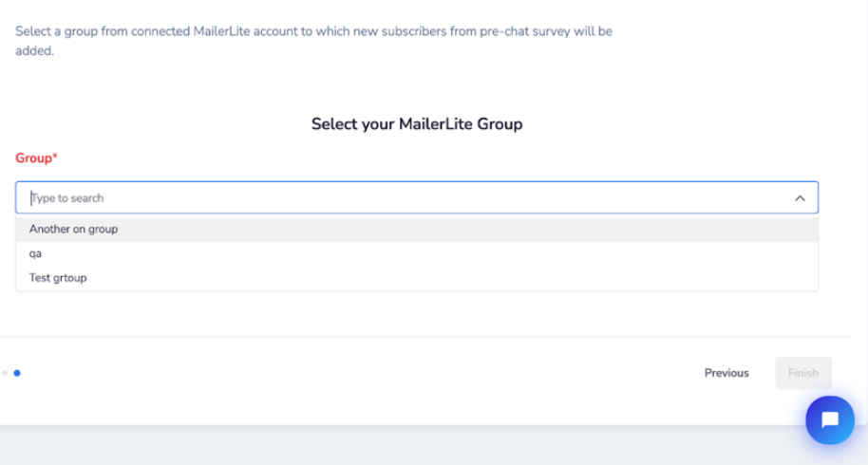Click the red Group* field label
Screen dimensions: 868x465
36,158
